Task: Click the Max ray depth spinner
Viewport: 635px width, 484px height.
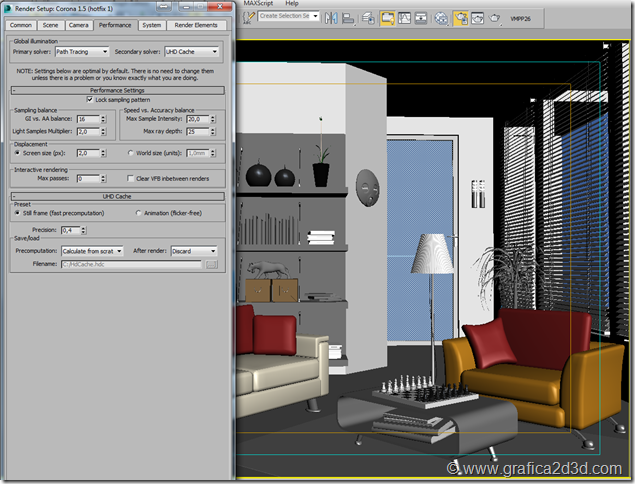Action: (x=213, y=131)
